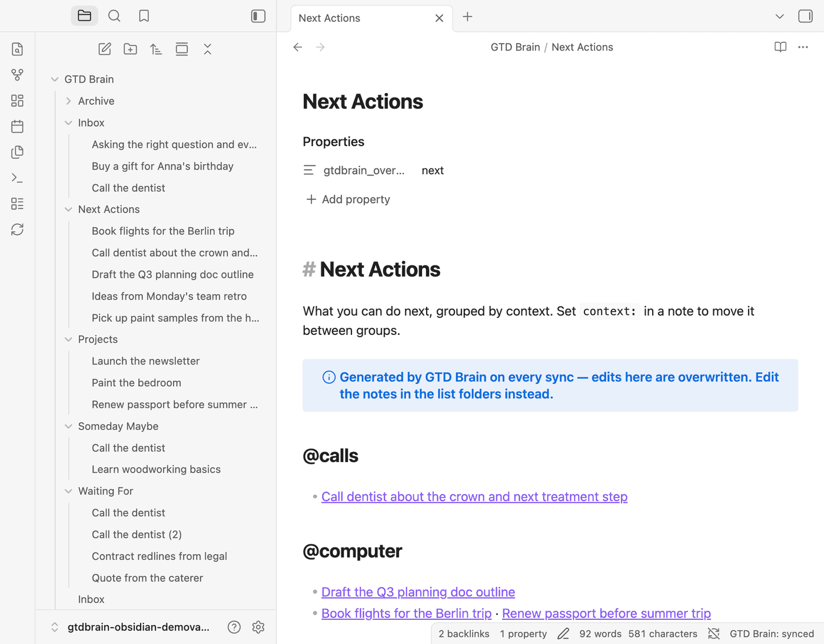Viewport: 824px width, 644px height.
Task: Collapse the left sidebar
Action: (258, 16)
